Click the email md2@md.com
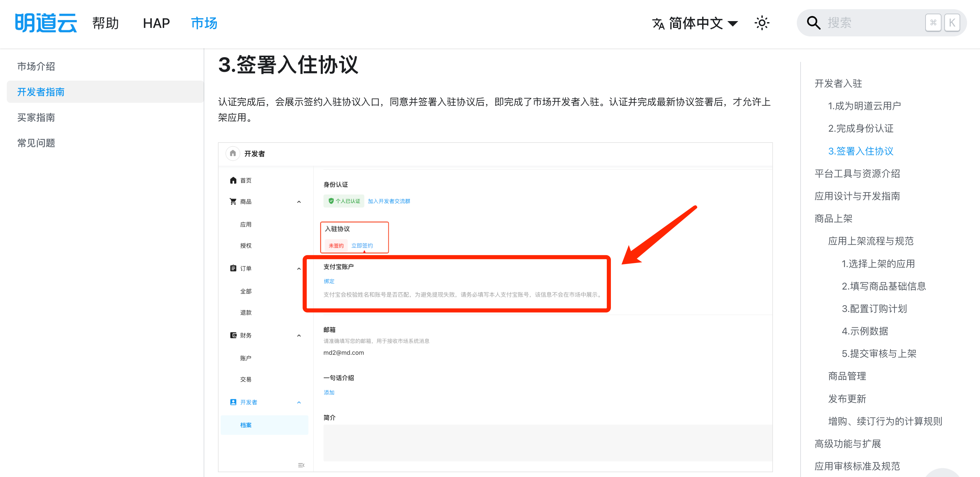Image resolution: width=980 pixels, height=477 pixels. (344, 353)
